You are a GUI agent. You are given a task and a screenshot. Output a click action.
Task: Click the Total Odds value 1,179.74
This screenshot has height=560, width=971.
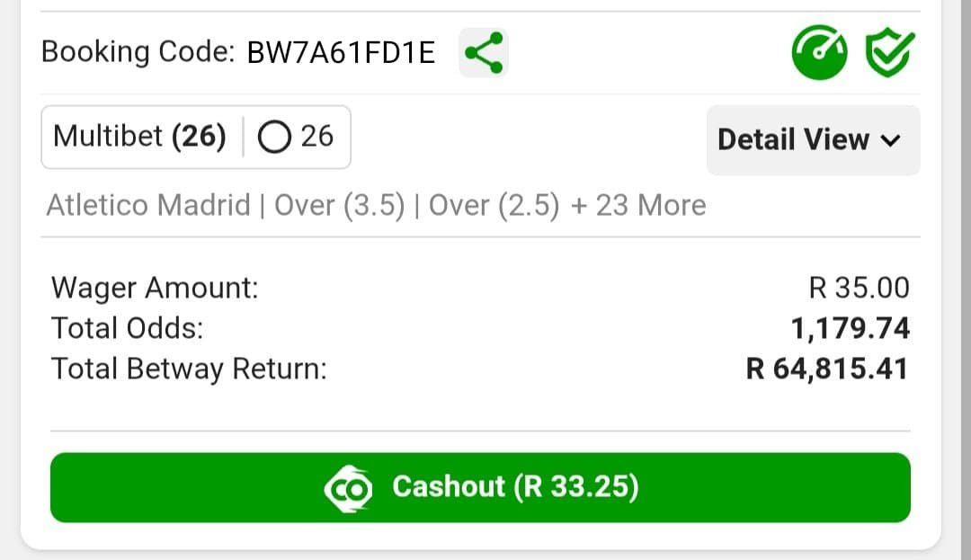851,329
